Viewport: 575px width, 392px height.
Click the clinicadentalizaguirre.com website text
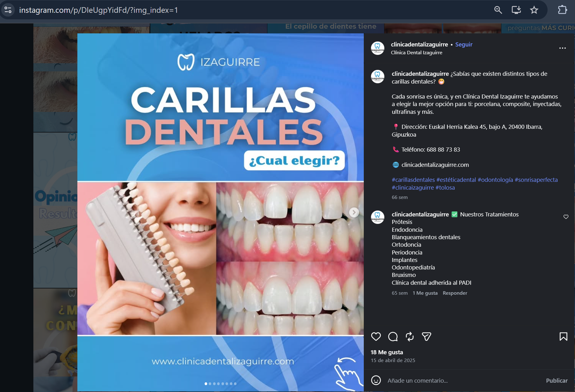(435, 165)
